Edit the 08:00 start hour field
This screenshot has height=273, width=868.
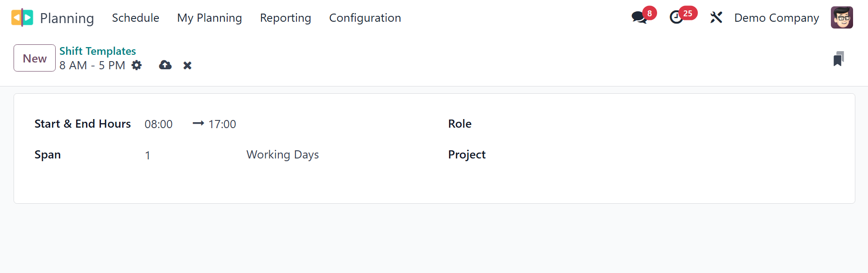point(159,124)
